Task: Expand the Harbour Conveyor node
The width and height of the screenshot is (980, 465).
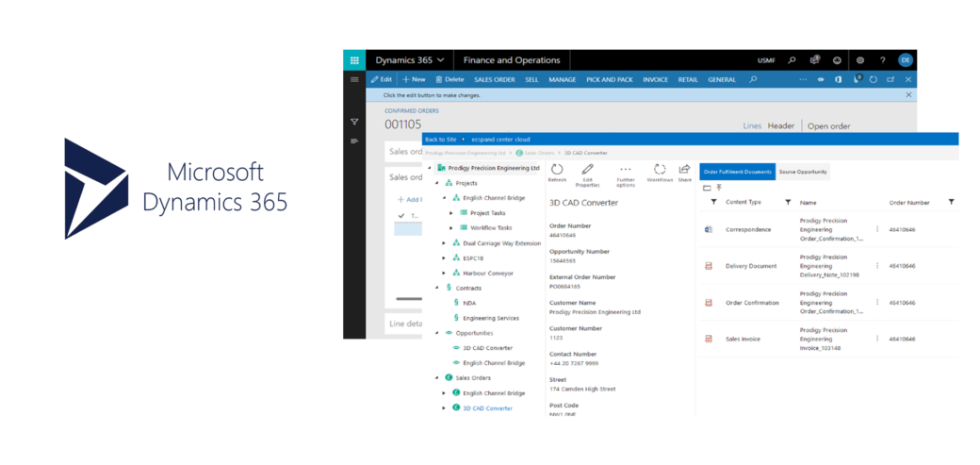Action: (x=444, y=273)
